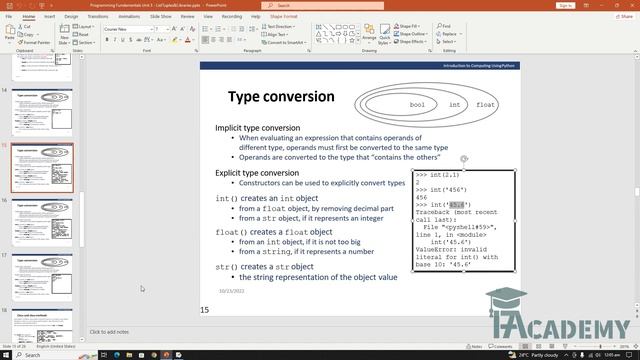Switch to the Animations tab
Image resolution: width=640 pixels, height=360 pixels.
click(129, 17)
